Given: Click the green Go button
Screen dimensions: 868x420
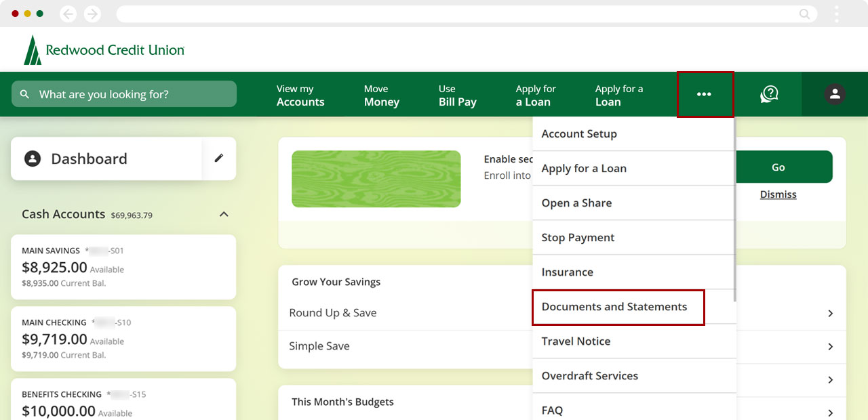Looking at the screenshot, I should pyautogui.click(x=778, y=167).
